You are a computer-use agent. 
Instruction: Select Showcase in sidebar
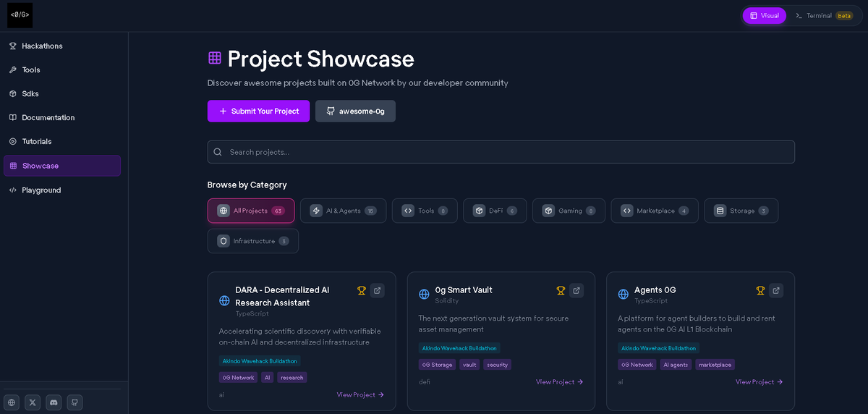(x=62, y=166)
